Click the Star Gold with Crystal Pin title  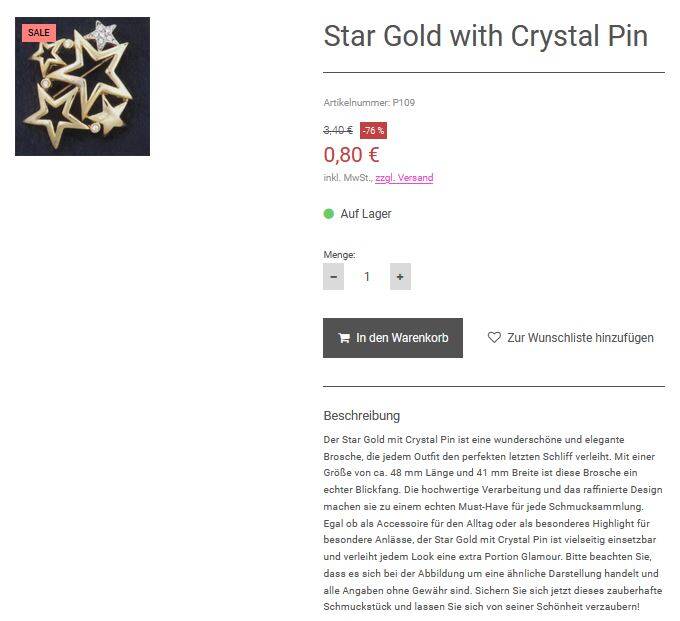coord(485,37)
